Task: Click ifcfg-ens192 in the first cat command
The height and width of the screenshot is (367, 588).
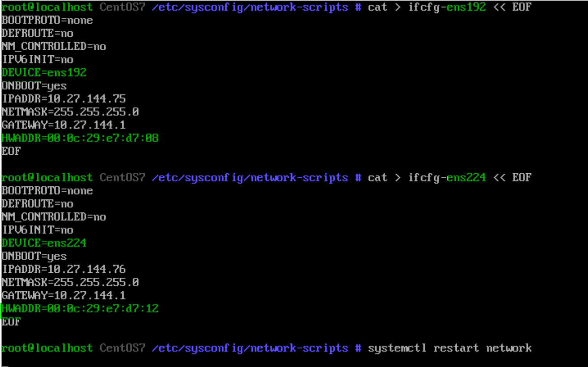Action: [447, 7]
